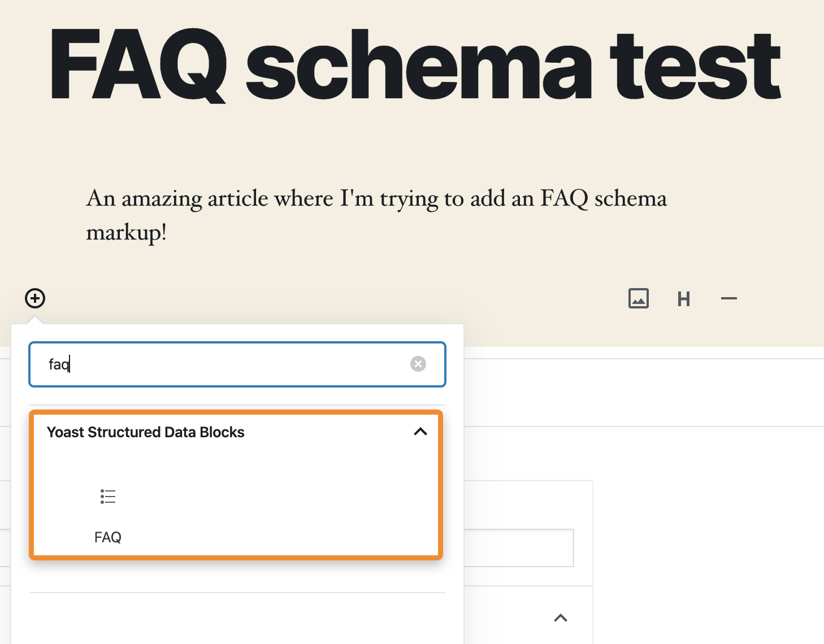Insert a Separator block with the dash icon

click(x=728, y=298)
